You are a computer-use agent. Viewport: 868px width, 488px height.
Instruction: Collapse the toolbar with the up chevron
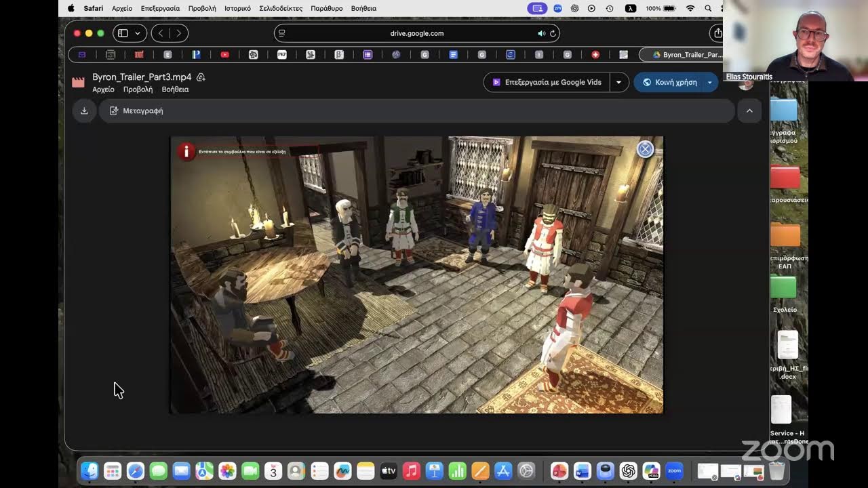coord(749,110)
